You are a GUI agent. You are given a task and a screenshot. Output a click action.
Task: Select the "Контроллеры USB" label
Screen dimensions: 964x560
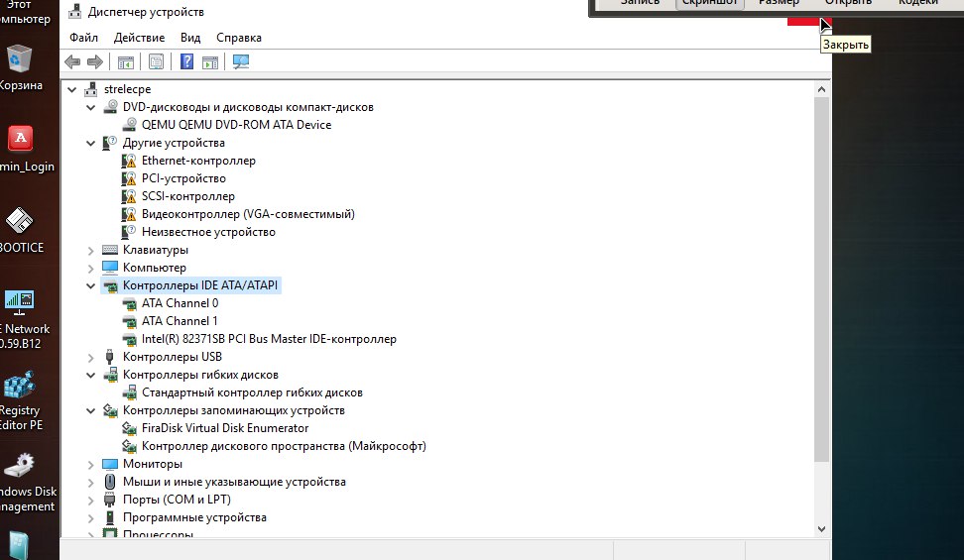(173, 357)
